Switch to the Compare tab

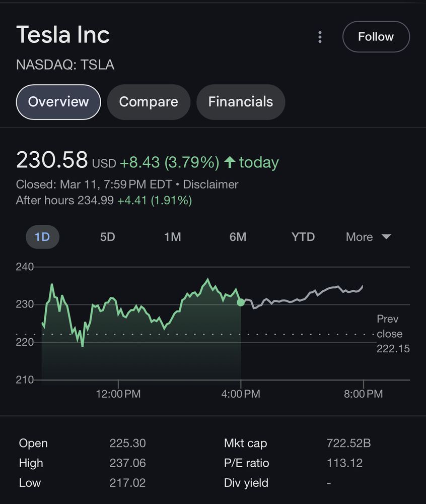(149, 102)
